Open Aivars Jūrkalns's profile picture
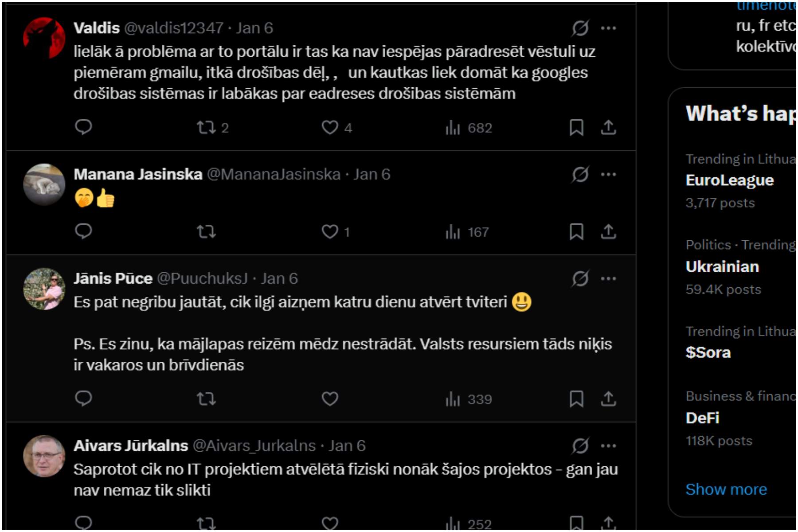 tap(44, 456)
